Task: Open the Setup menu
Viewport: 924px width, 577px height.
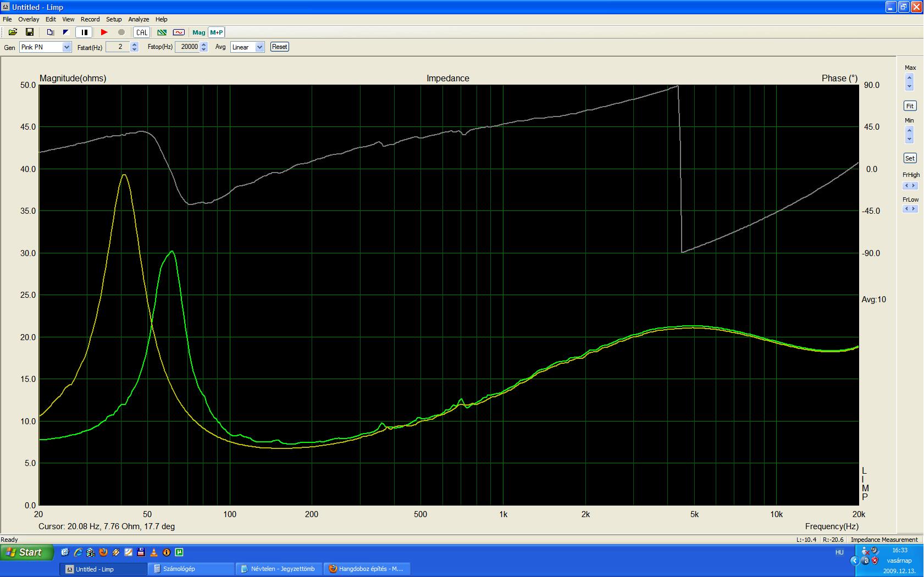Action: pos(114,19)
